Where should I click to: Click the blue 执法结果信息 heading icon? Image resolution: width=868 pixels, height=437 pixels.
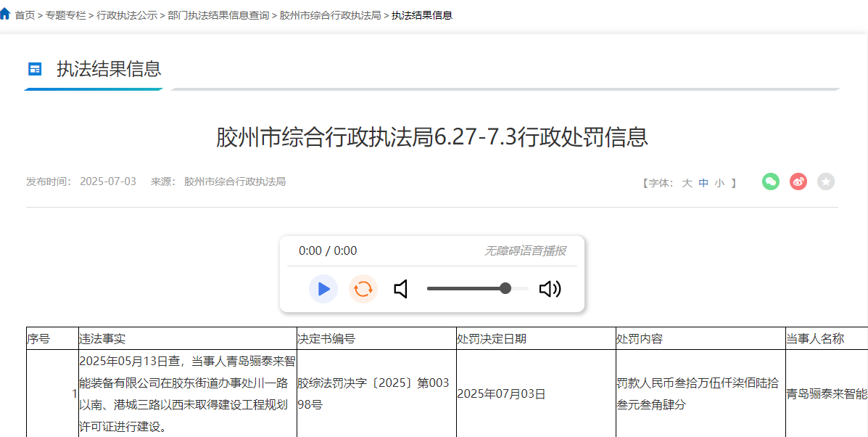[x=35, y=69]
